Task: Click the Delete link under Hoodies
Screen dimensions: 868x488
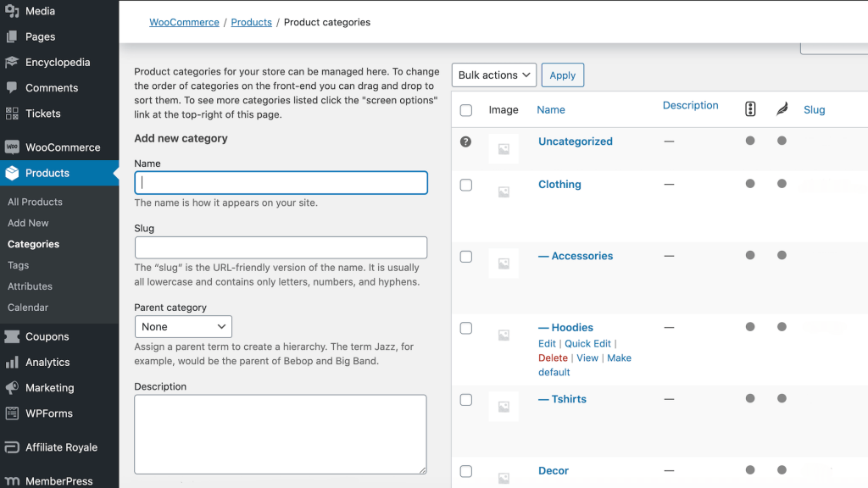Action: (553, 358)
